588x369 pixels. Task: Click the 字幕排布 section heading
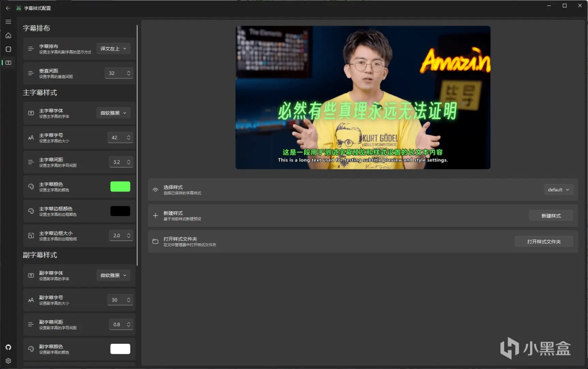click(x=36, y=28)
